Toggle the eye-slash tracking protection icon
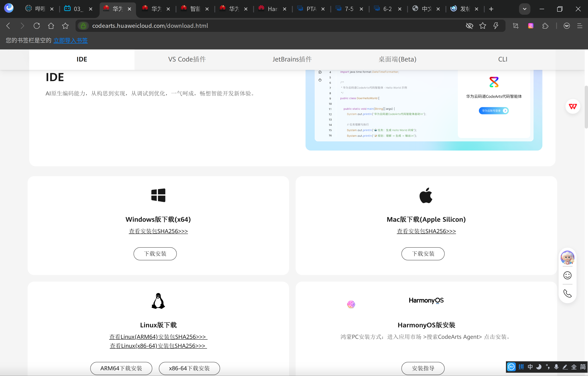The width and height of the screenshot is (588, 376). pyautogui.click(x=469, y=26)
